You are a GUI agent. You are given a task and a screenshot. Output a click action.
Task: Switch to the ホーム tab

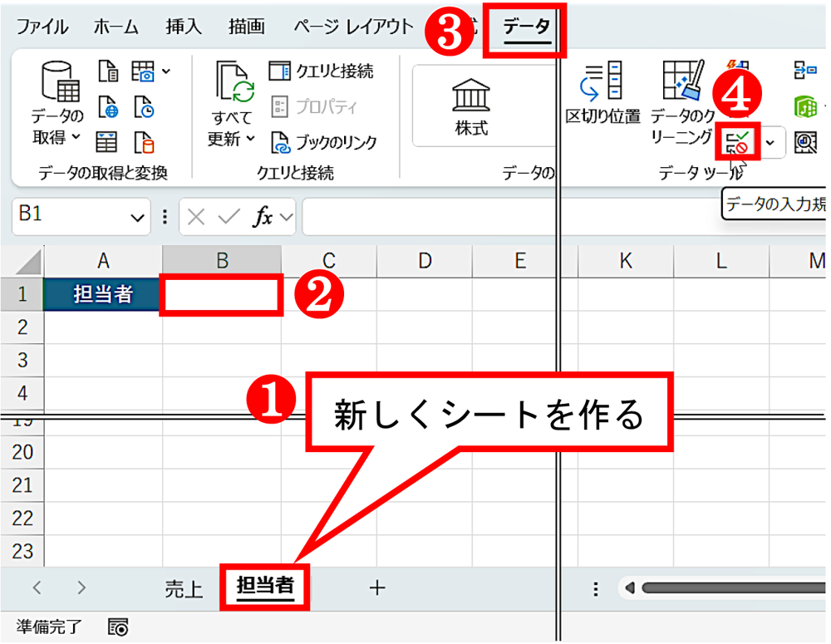[x=116, y=26]
